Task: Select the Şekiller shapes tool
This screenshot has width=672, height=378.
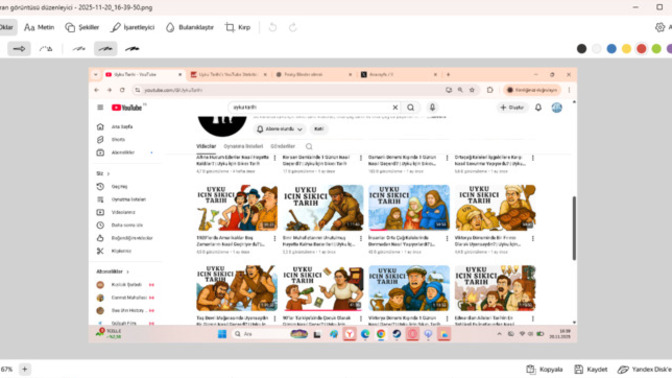Action: click(x=82, y=27)
